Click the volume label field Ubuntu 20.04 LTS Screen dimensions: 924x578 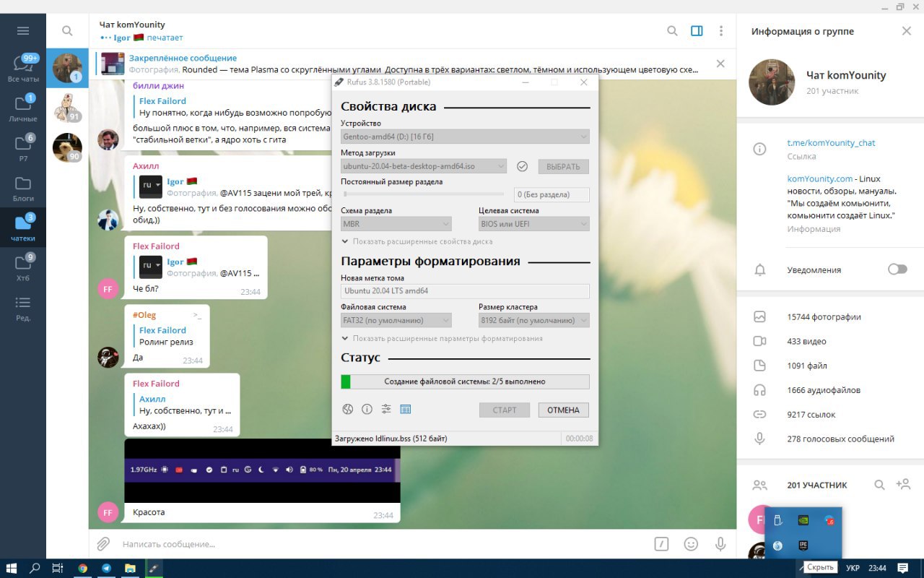point(465,291)
